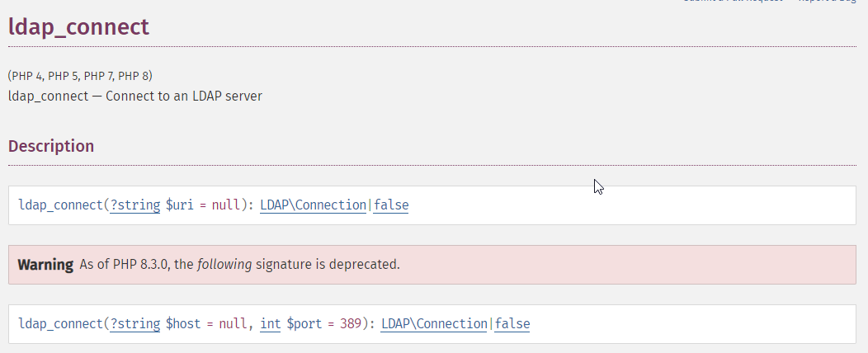Click the default port value 389
This screenshot has height=353, width=868.
click(351, 324)
